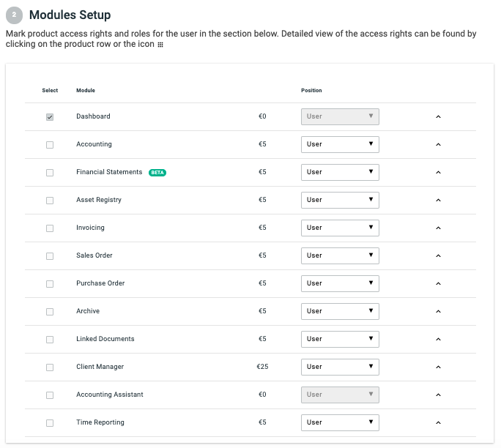The height and width of the screenshot is (448, 501).
Task: Click the grid icon after the description text
Action: (160, 45)
